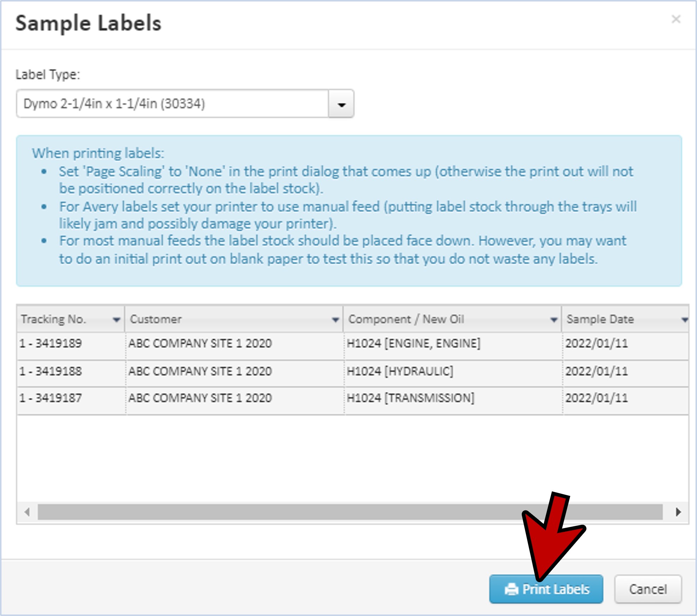Image resolution: width=697 pixels, height=616 pixels.
Task: Select the H1024 [TRANSMISSION] sample row
Action: point(410,398)
